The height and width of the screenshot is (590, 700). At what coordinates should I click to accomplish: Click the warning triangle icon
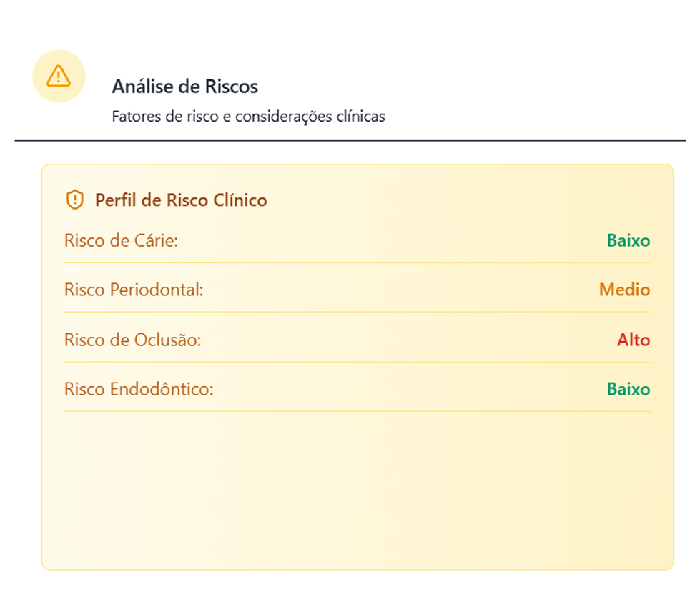(59, 76)
